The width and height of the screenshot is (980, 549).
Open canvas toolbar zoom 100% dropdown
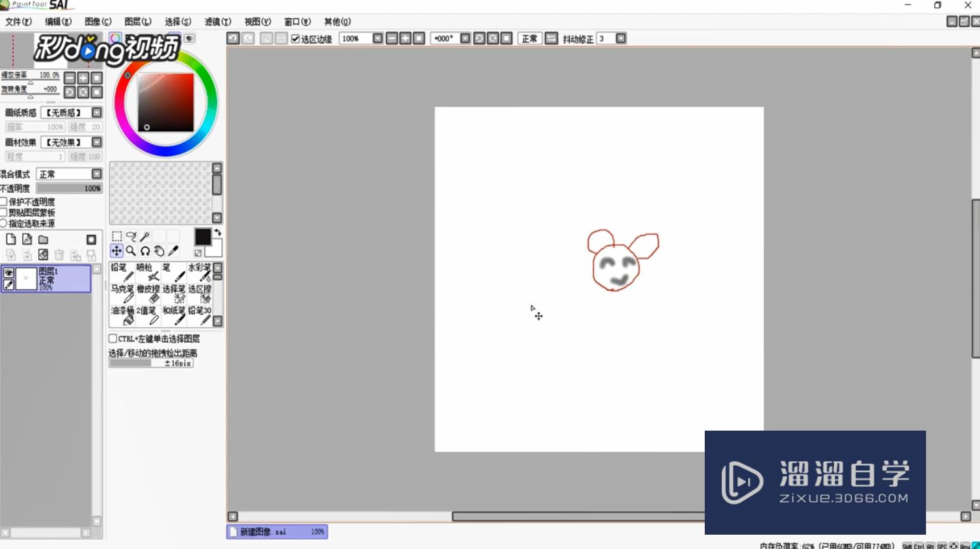[377, 38]
